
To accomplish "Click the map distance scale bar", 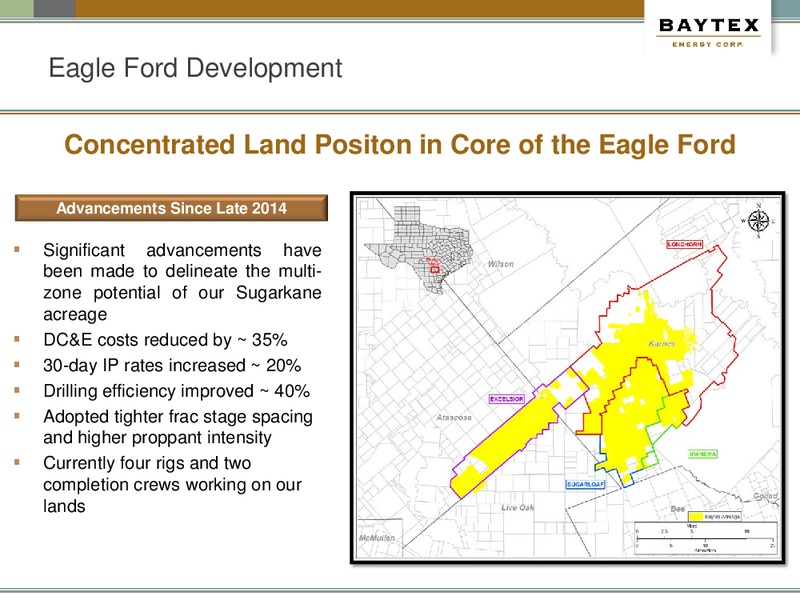I will pyautogui.click(x=706, y=538).
